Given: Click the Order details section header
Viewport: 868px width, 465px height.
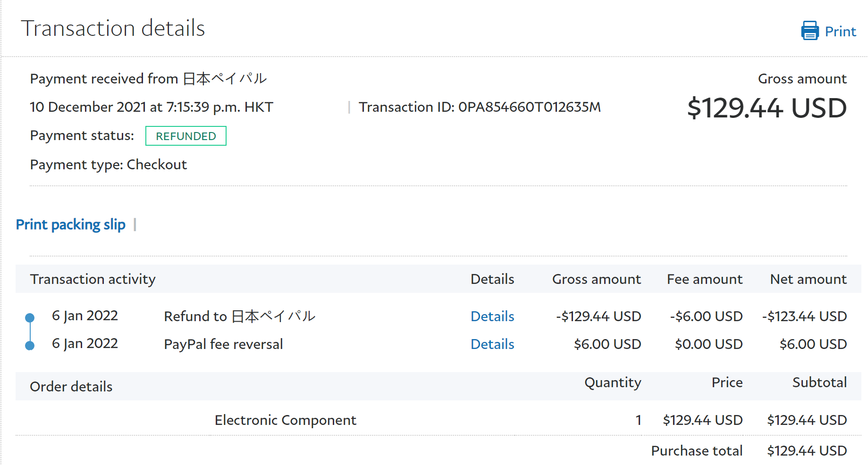Looking at the screenshot, I should tap(71, 387).
